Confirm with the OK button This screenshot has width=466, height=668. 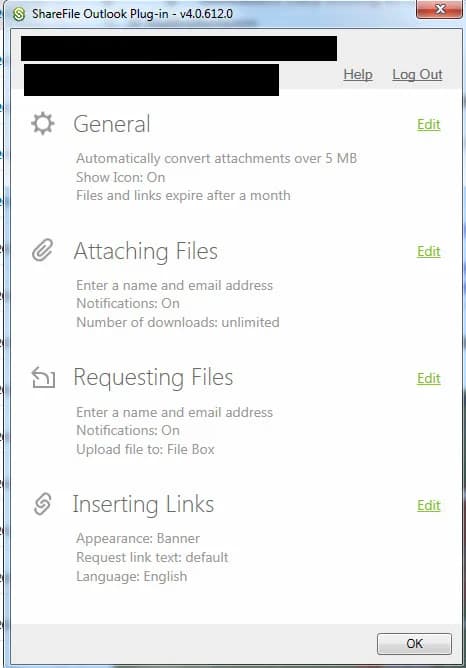pos(414,643)
